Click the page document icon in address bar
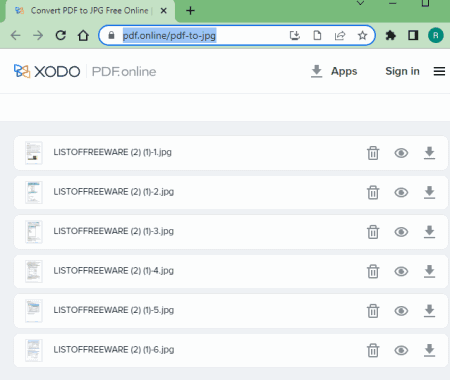The width and height of the screenshot is (450, 380). click(x=317, y=35)
